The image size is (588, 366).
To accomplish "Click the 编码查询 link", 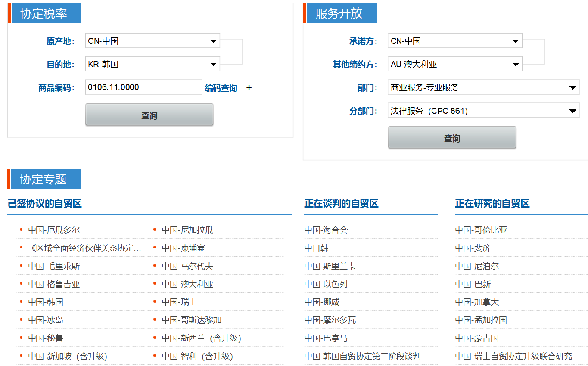I will click(x=221, y=88).
